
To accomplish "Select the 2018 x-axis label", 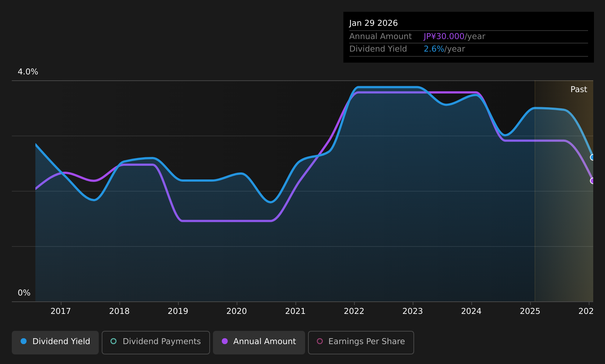I will (119, 311).
